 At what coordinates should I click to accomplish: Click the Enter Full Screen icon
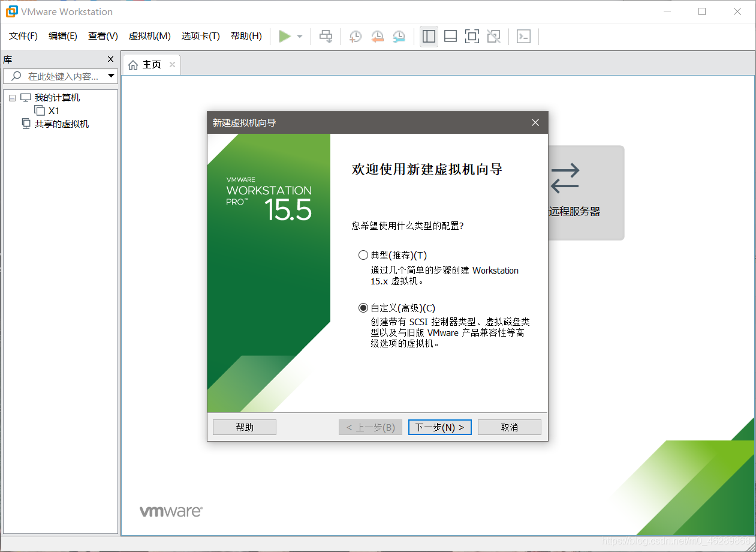[472, 37]
